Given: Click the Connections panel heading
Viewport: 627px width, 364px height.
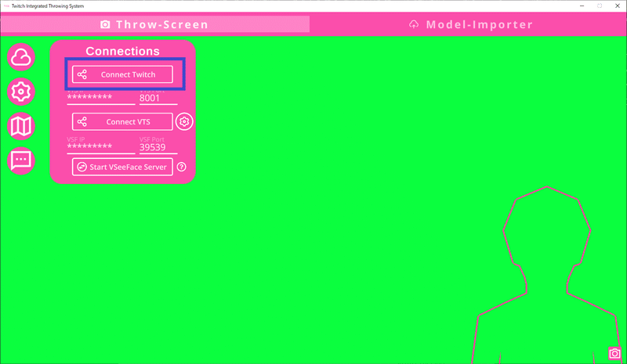Looking at the screenshot, I should pyautogui.click(x=123, y=51).
